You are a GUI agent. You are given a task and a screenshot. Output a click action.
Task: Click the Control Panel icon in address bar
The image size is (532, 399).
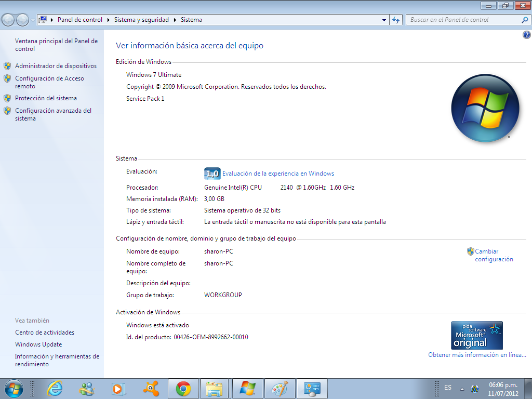(43, 20)
